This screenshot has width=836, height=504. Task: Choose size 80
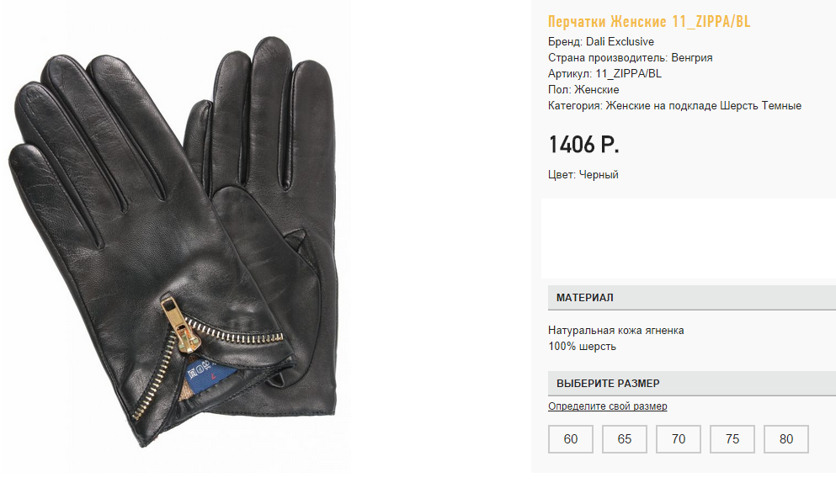785,439
